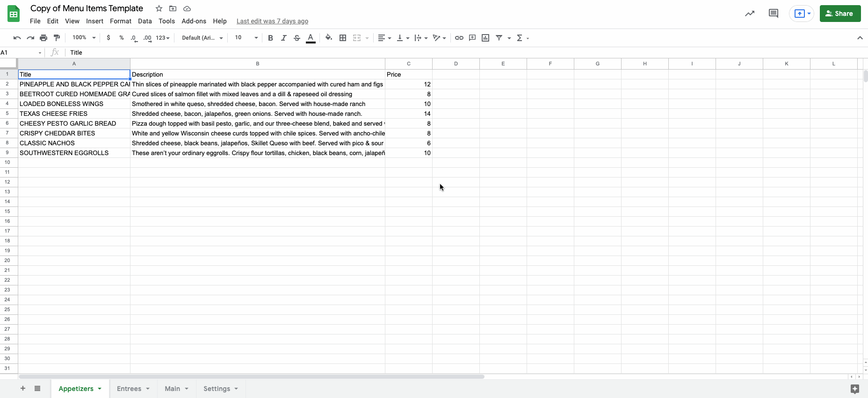Open the text color picker

tap(311, 38)
